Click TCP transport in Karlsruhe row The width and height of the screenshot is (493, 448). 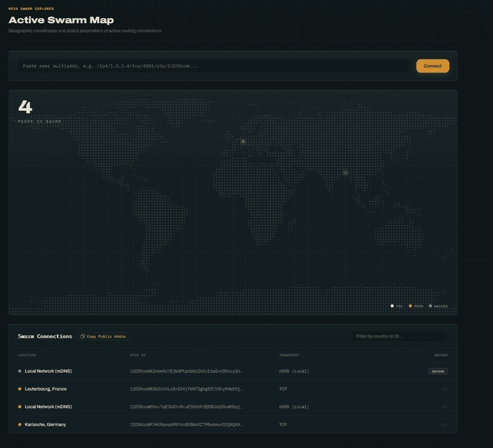point(283,424)
